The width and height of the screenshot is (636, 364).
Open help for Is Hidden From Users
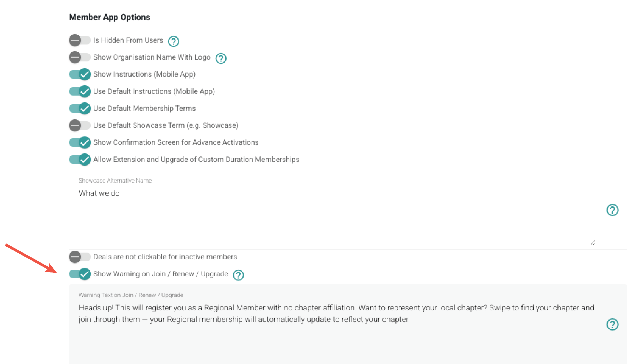(x=173, y=41)
